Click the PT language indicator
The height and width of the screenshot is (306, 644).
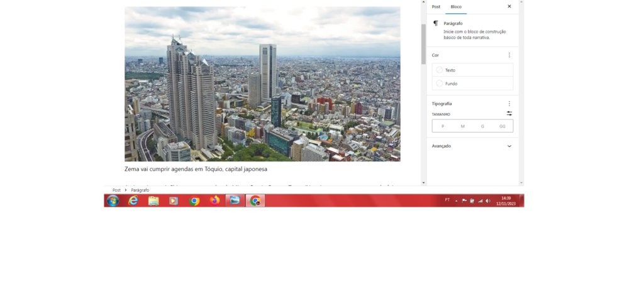tap(447, 200)
